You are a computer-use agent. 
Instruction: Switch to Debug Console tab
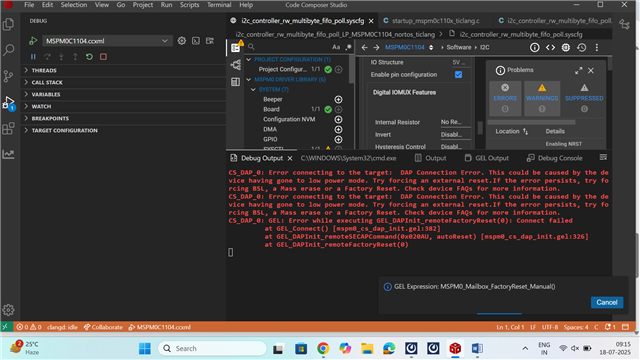point(555,158)
